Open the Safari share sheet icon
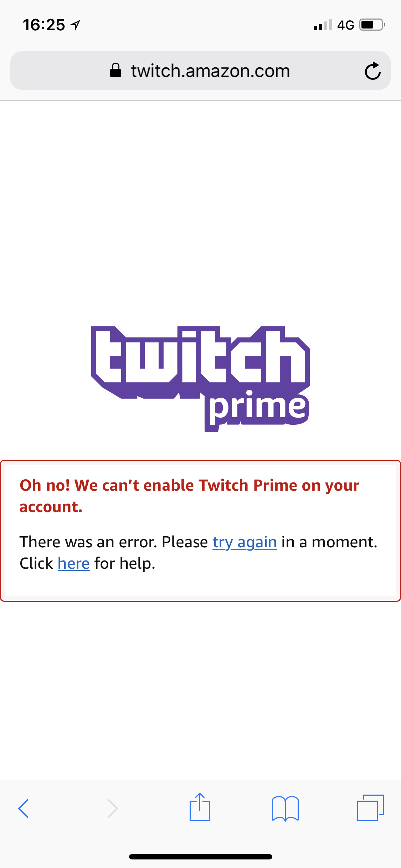This screenshot has width=401, height=868. 200,807
